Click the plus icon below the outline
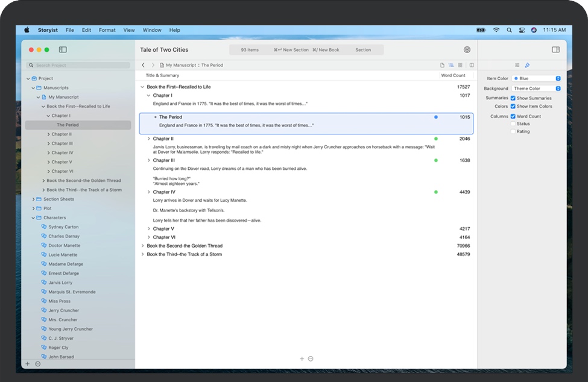The width and height of the screenshot is (588, 382). (302, 359)
